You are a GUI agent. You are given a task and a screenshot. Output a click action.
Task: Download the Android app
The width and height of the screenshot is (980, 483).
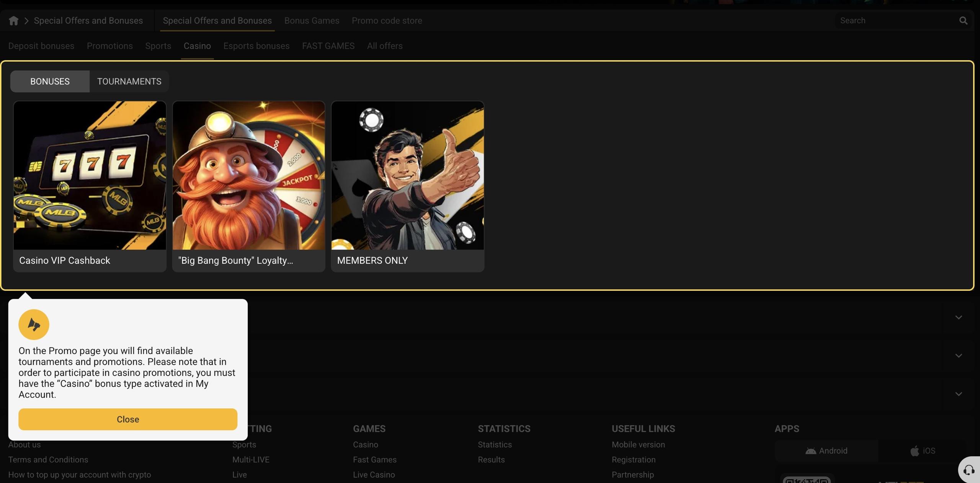pos(826,451)
